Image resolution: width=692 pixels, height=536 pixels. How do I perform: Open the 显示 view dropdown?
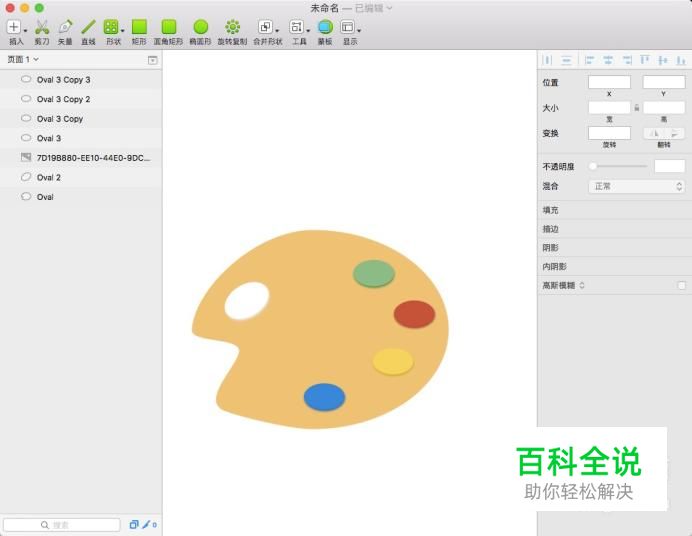pos(350,32)
